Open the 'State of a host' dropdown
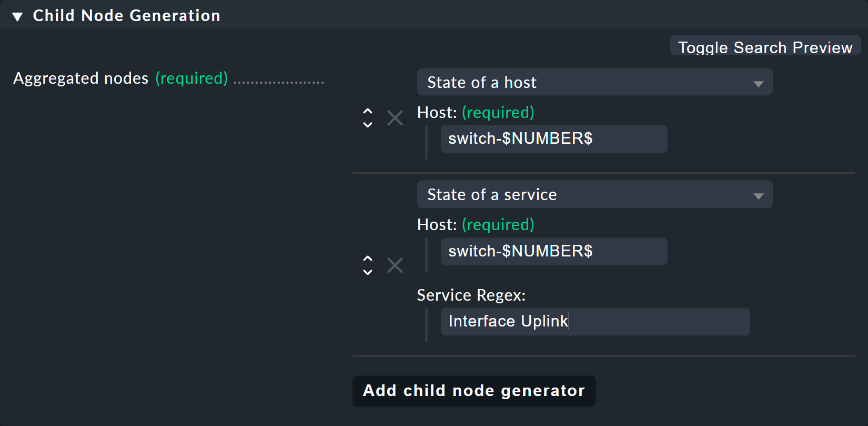 tap(594, 82)
